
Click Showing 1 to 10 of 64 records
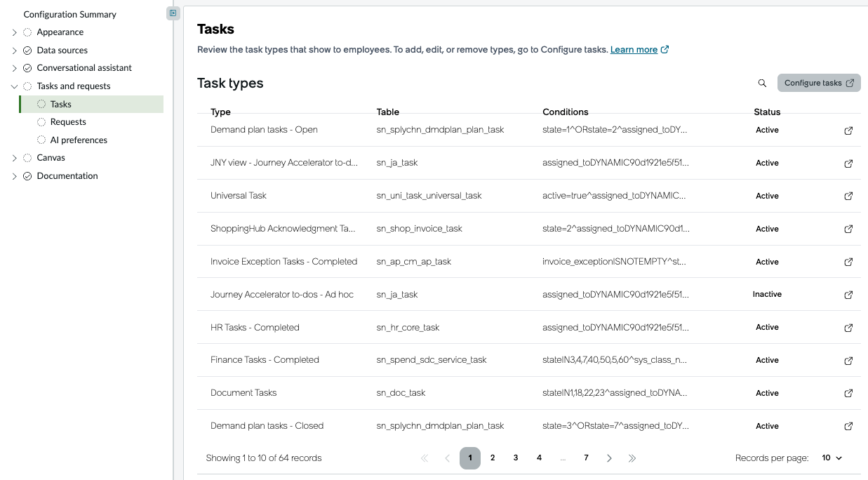[x=264, y=458]
